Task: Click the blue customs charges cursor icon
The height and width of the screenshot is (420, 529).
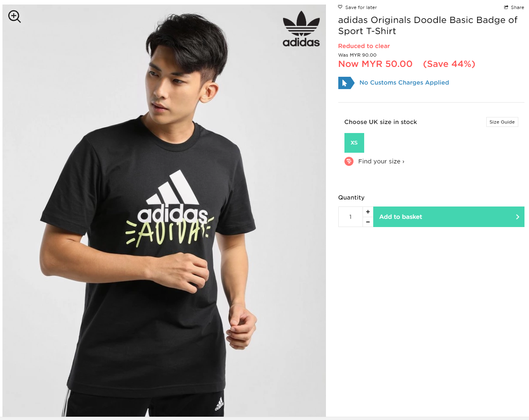Action: 346,83
